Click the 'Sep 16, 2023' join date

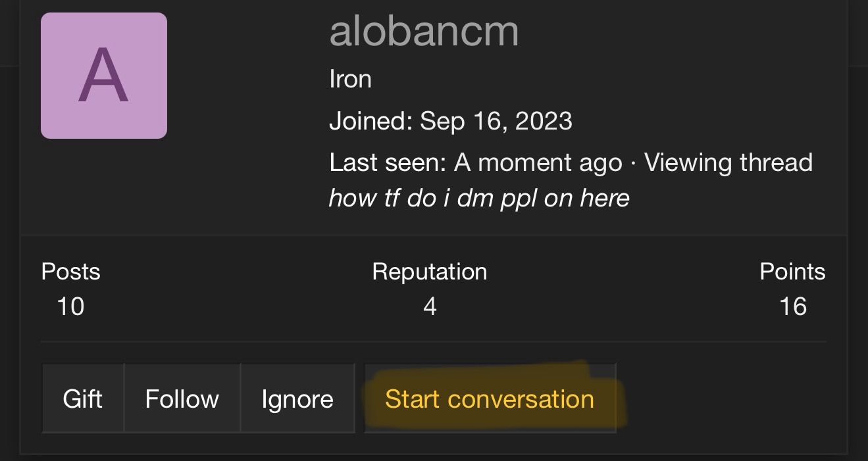[x=496, y=121]
